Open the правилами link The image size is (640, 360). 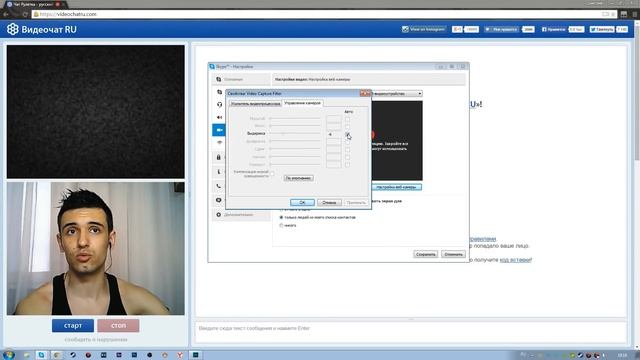pyautogui.click(x=482, y=239)
